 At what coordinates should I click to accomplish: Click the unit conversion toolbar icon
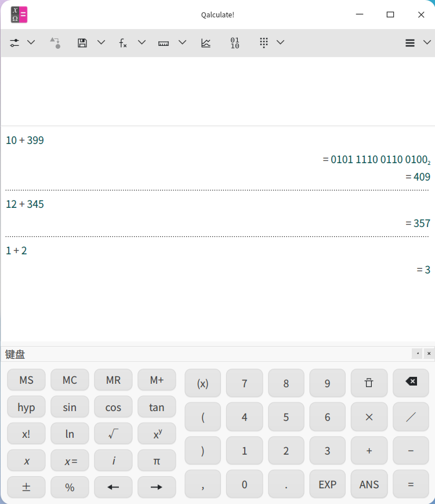click(x=55, y=43)
